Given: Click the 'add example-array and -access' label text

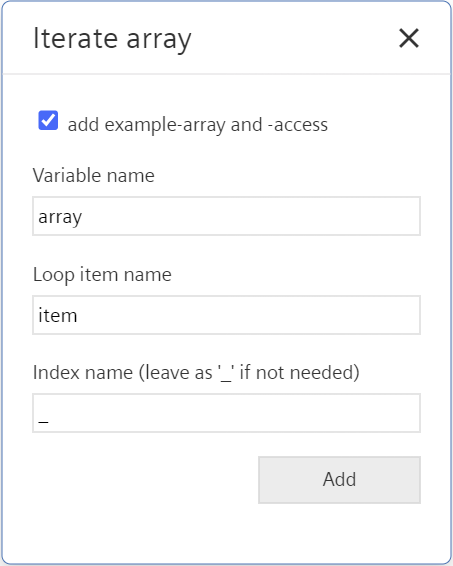Looking at the screenshot, I should tap(197, 125).
